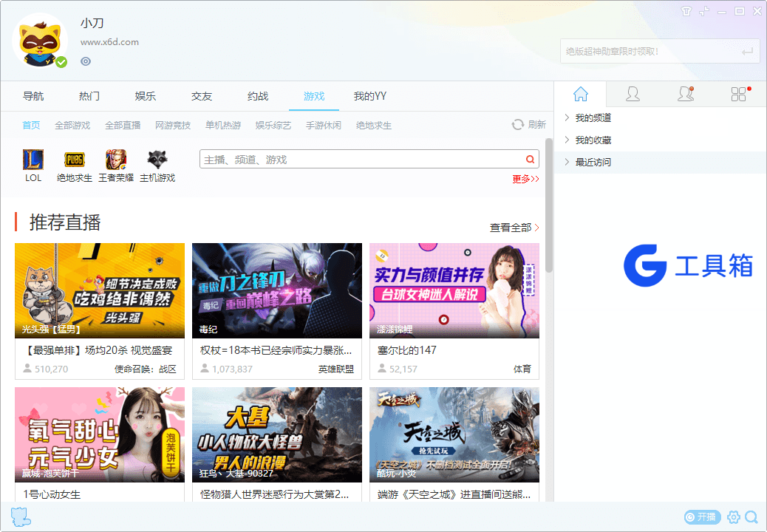
Task: Click the refresh 刷新 icon
Action: tap(517, 125)
